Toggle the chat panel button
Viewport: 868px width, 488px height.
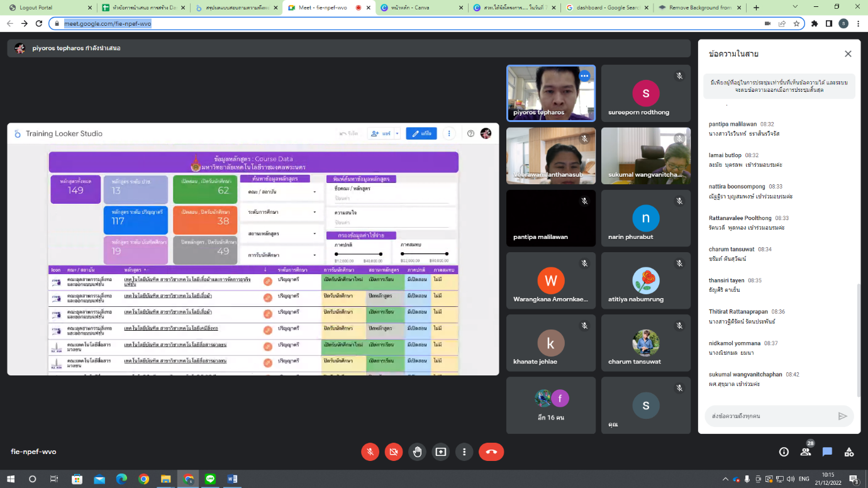pyautogui.click(x=827, y=452)
